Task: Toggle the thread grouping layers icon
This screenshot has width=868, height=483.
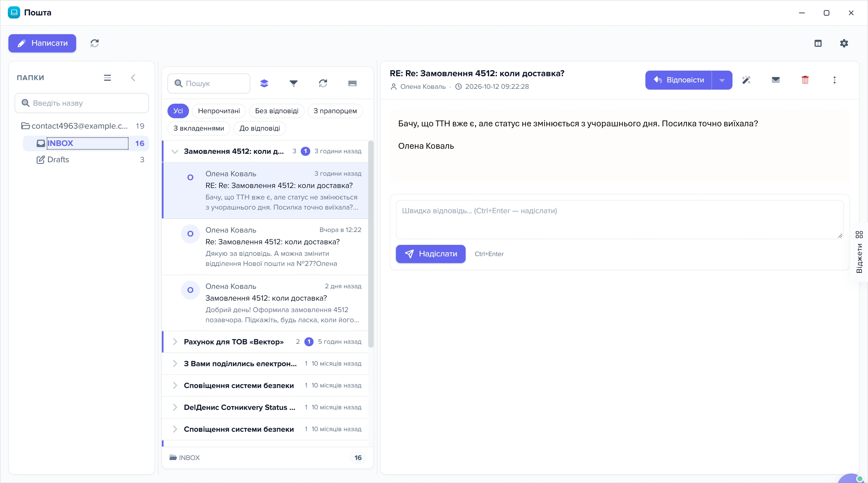Action: click(264, 83)
